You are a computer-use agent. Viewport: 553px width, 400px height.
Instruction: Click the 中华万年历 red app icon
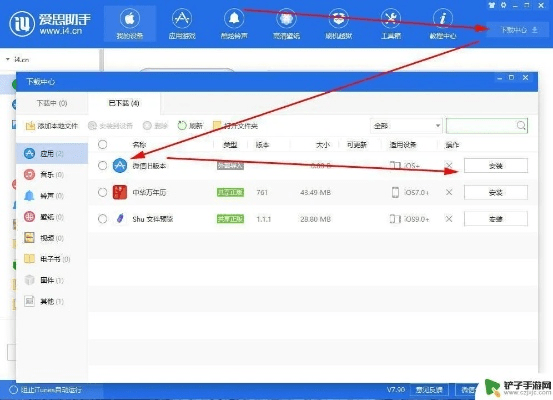coord(120,192)
